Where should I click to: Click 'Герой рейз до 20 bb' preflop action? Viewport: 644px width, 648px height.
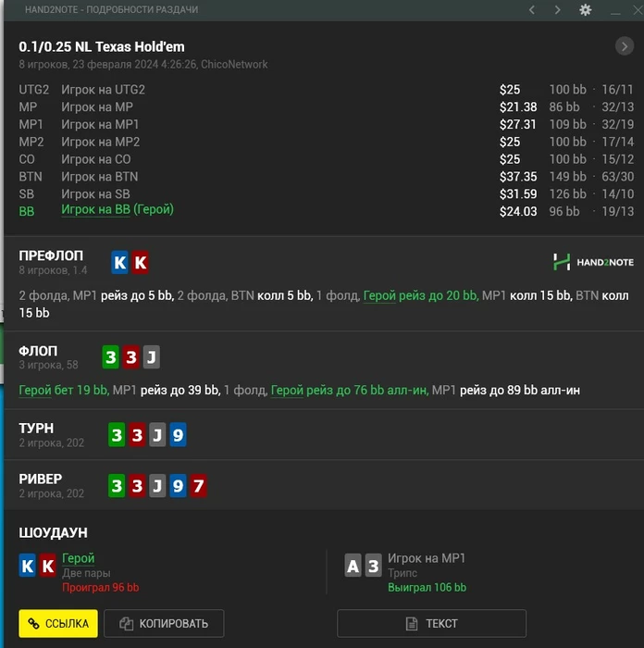(420, 295)
